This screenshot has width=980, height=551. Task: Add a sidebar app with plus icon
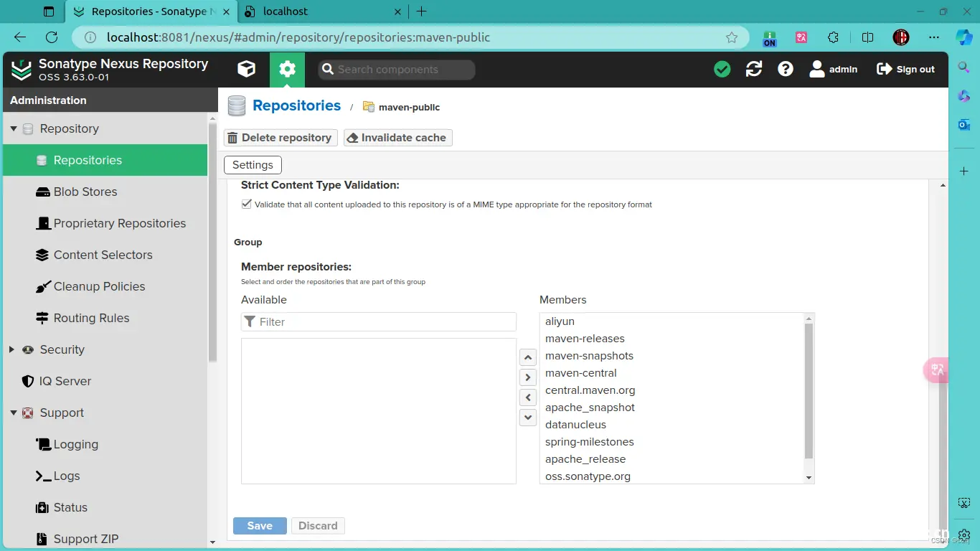(x=964, y=171)
